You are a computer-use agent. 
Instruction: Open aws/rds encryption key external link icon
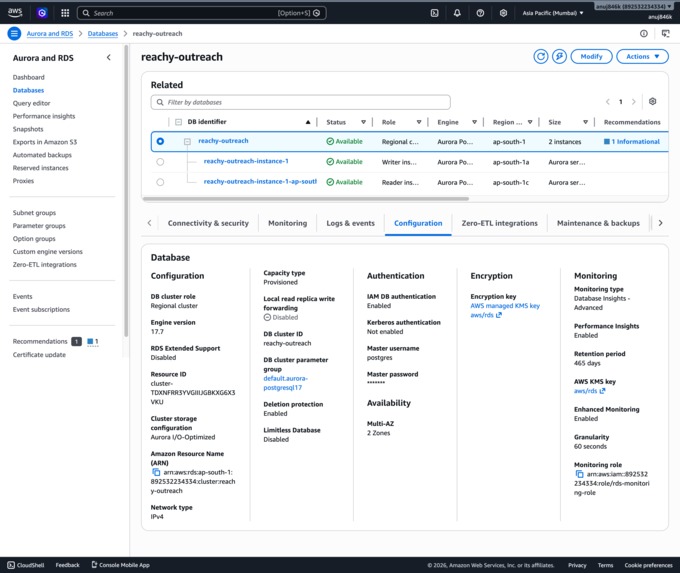[x=499, y=315]
